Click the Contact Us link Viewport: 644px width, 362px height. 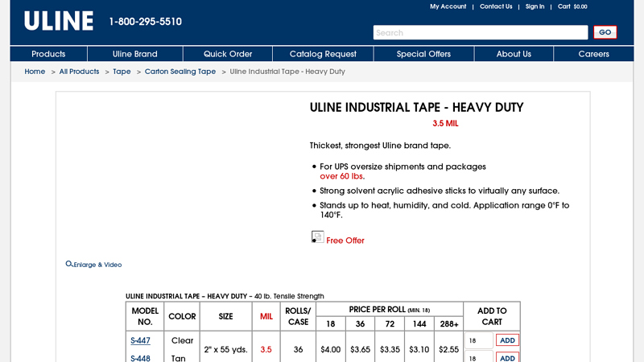tap(496, 6)
